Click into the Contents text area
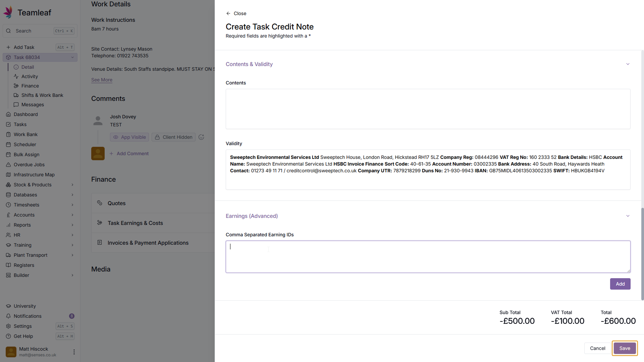 [x=428, y=109]
